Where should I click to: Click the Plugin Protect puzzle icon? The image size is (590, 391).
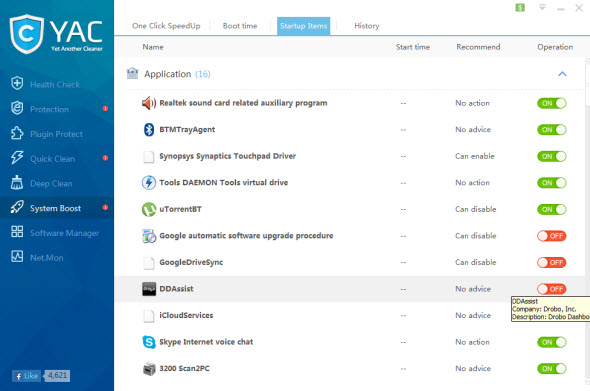coord(17,133)
